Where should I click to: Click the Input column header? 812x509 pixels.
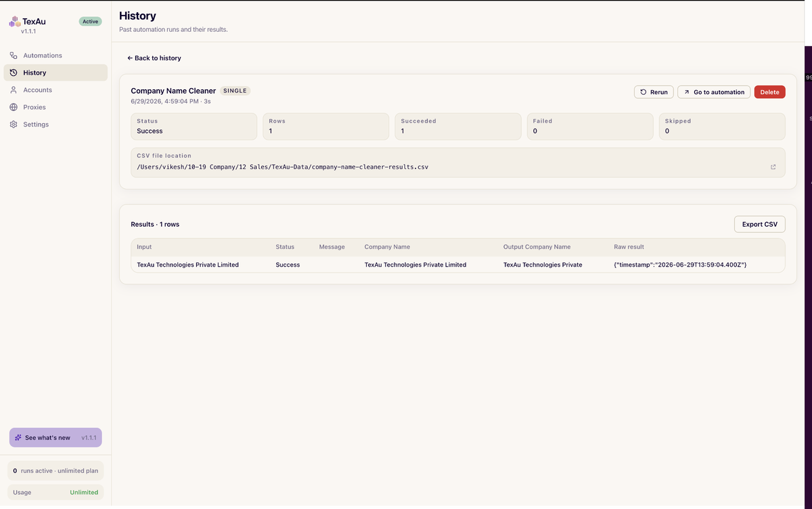(144, 247)
